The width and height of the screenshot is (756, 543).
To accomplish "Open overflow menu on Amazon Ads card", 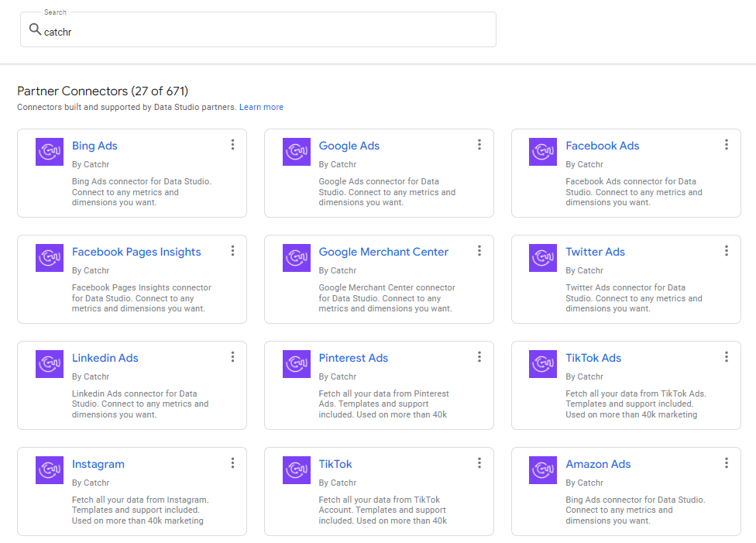I will click(727, 462).
